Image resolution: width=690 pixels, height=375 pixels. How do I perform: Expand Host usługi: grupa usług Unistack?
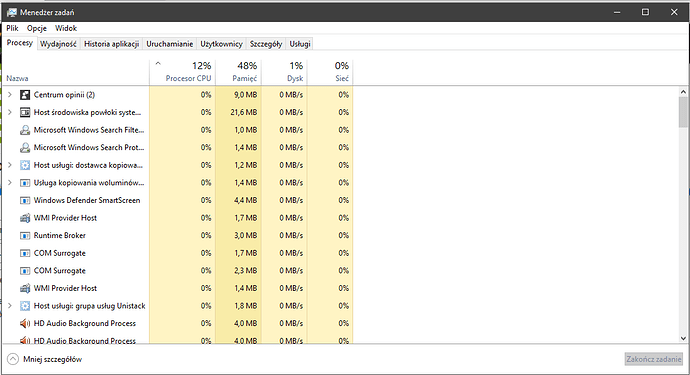click(x=10, y=306)
